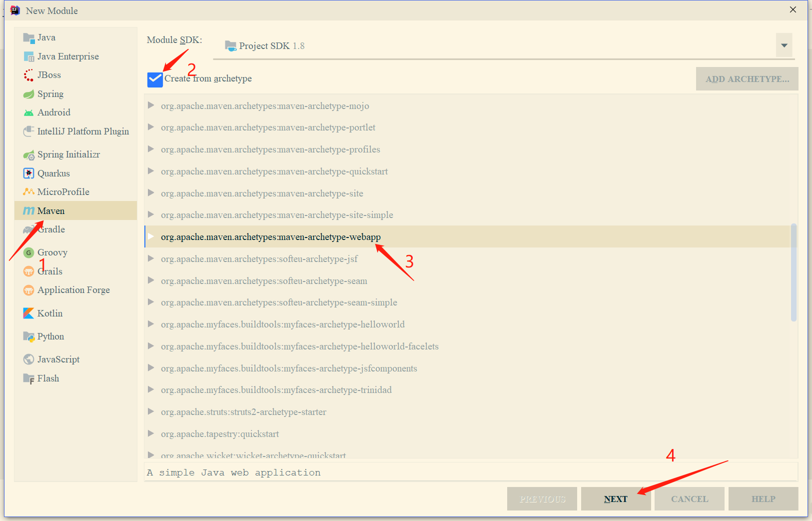Viewport: 812px width, 521px height.
Task: Click the Quarkus icon
Action: coord(28,173)
